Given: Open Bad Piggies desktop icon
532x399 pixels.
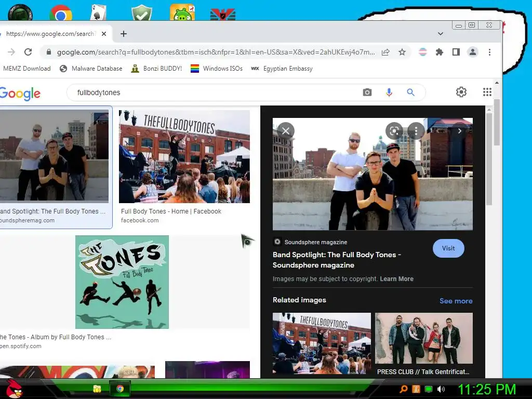Looking at the screenshot, I should 182,12.
